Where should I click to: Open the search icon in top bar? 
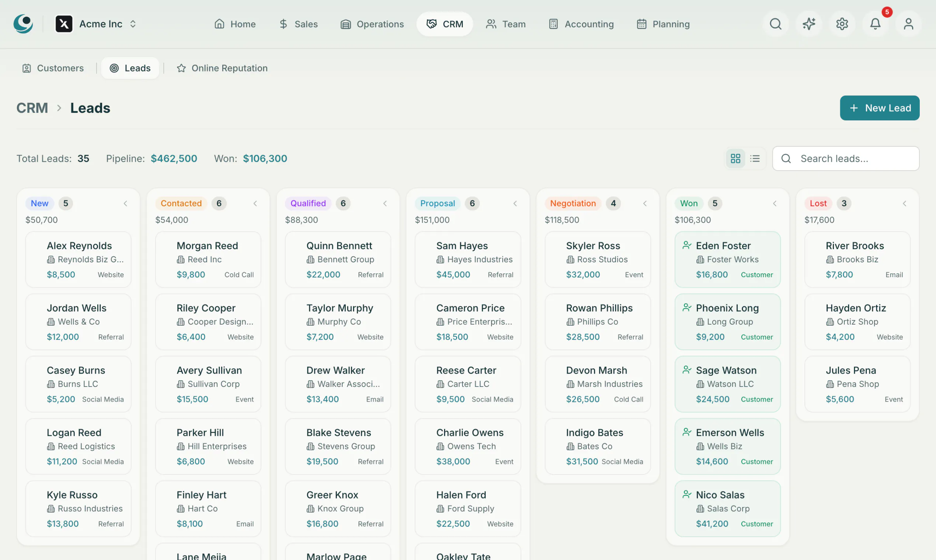point(775,24)
